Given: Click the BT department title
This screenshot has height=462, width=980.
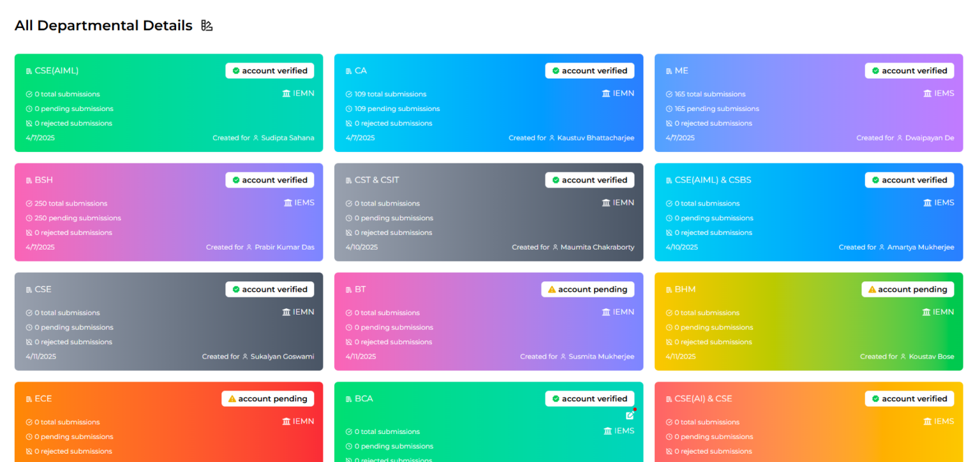Looking at the screenshot, I should (x=360, y=289).
